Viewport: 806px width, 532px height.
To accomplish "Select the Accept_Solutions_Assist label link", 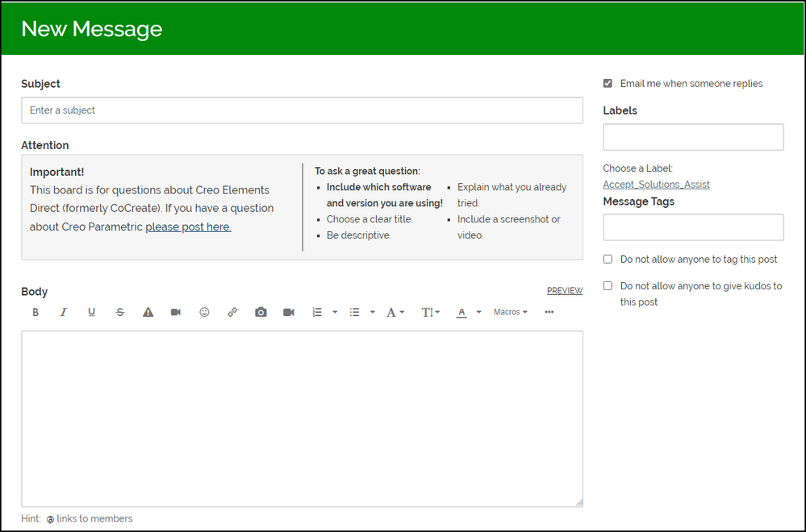I will click(x=656, y=185).
